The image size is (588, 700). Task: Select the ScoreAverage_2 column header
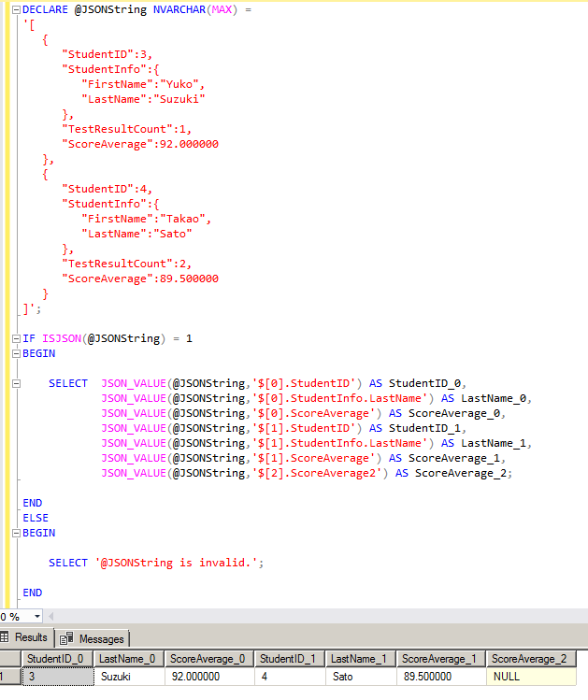(528, 659)
